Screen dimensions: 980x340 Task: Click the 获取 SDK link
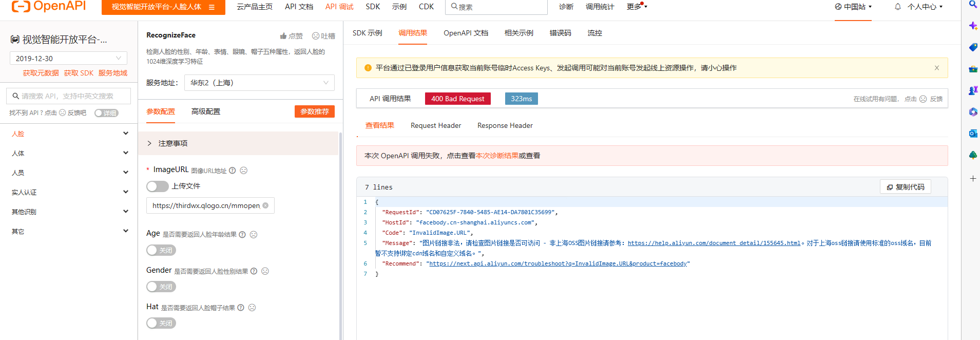[x=79, y=73]
